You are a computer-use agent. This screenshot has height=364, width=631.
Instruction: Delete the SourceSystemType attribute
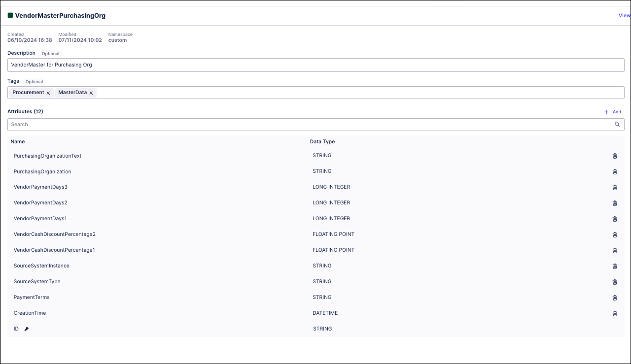coord(615,282)
